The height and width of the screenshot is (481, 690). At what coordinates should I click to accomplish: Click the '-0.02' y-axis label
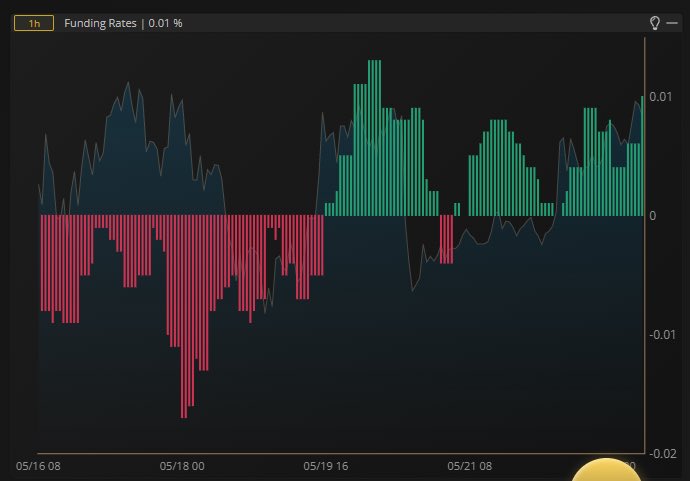pos(663,454)
